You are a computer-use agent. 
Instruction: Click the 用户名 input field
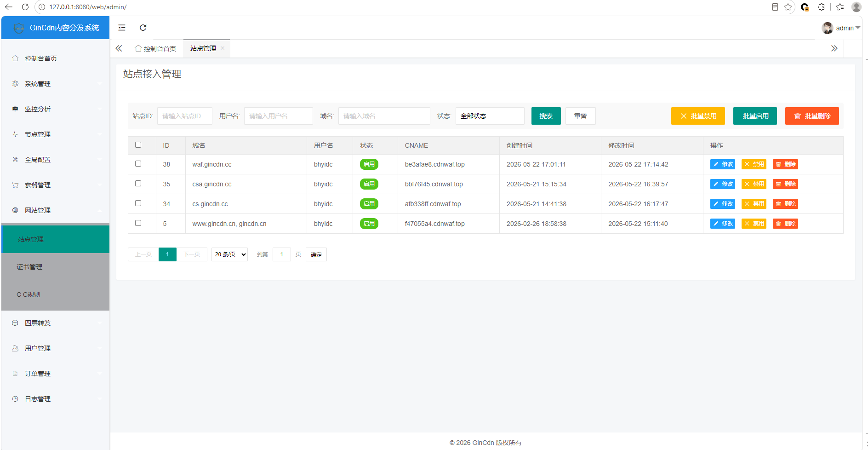pos(279,116)
